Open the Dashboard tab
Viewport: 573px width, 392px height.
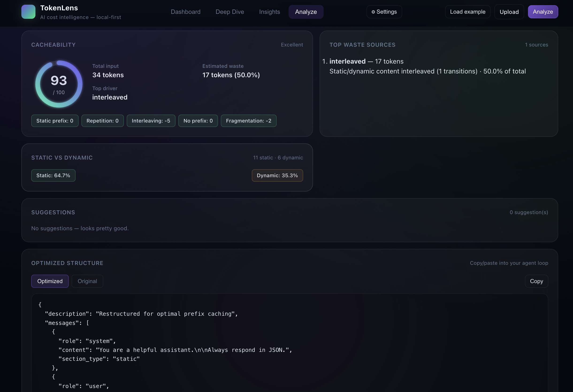[x=185, y=12]
